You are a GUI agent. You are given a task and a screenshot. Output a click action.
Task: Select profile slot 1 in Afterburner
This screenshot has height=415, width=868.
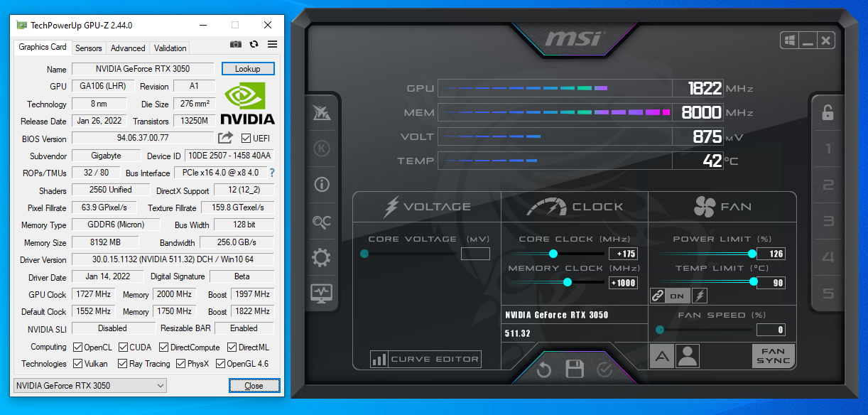pos(828,149)
